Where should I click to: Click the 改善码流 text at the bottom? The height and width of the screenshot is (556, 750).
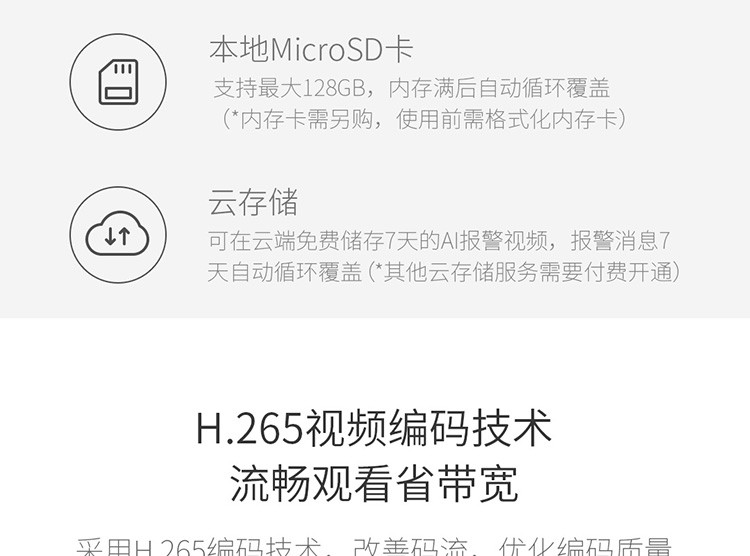point(410,546)
